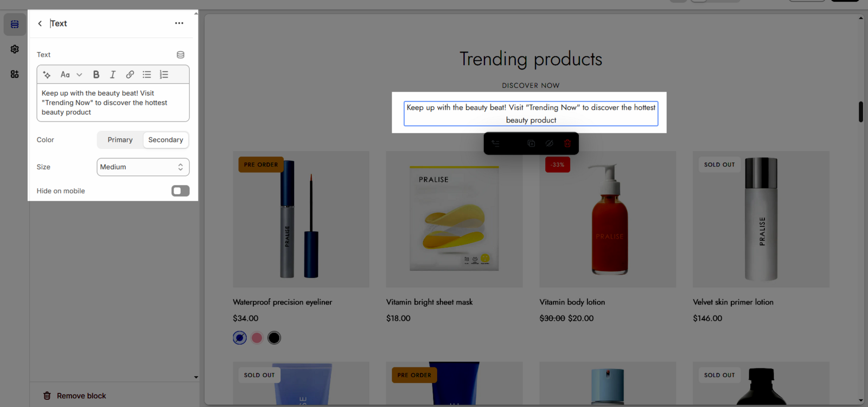Open the Size Medium dropdown

click(143, 167)
